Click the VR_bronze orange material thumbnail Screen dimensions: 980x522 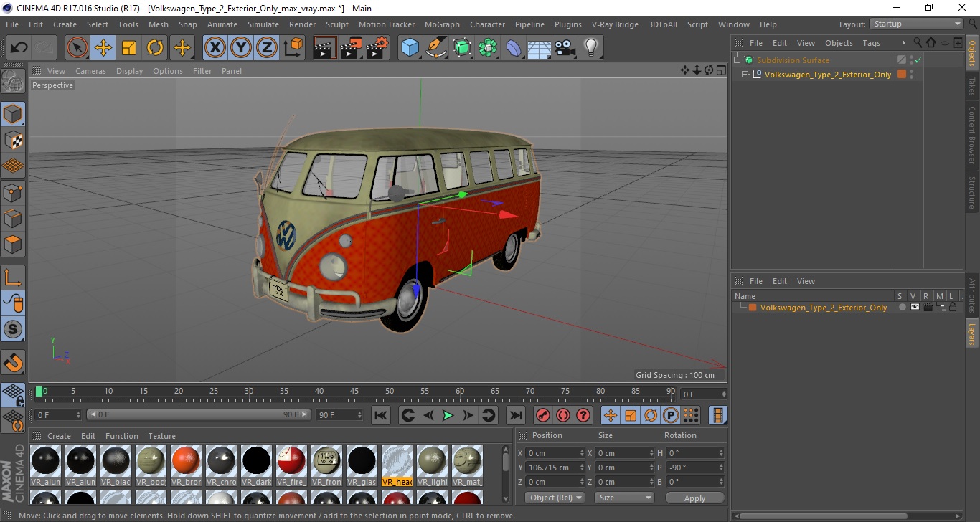pos(186,461)
